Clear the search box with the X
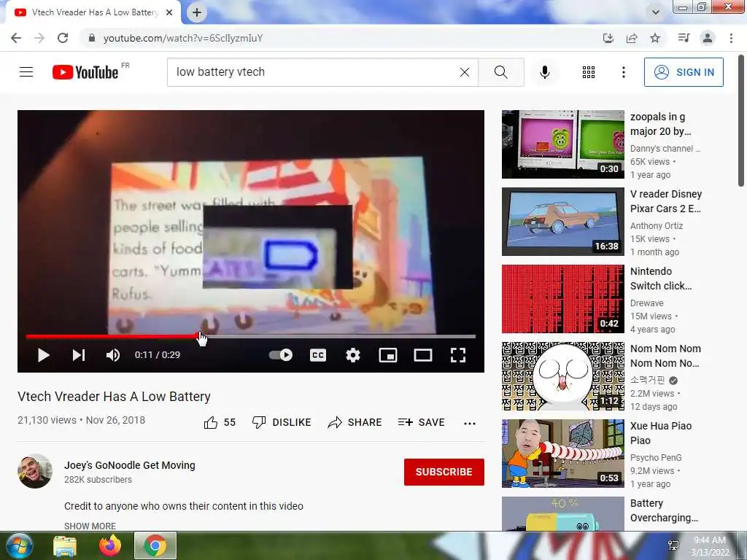The image size is (747, 560). click(x=465, y=72)
